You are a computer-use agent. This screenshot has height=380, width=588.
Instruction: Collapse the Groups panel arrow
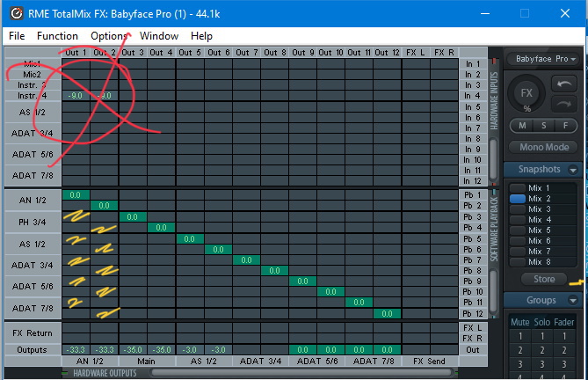coord(573,300)
